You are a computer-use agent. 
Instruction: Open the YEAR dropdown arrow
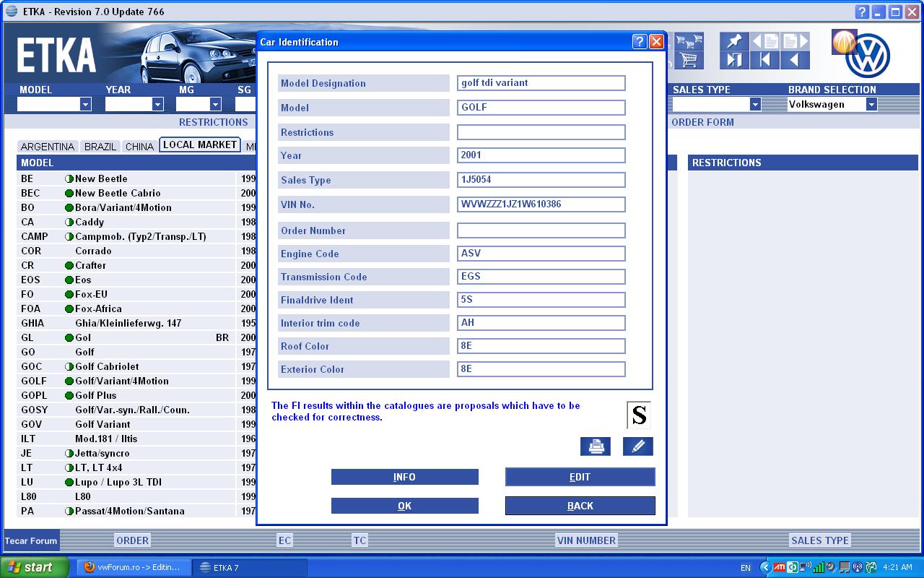157,105
